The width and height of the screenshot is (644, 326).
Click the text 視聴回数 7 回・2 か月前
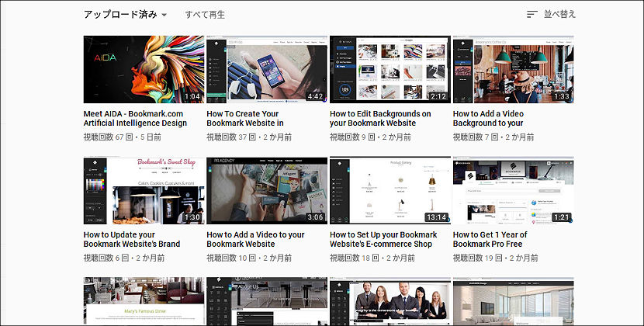click(x=493, y=137)
